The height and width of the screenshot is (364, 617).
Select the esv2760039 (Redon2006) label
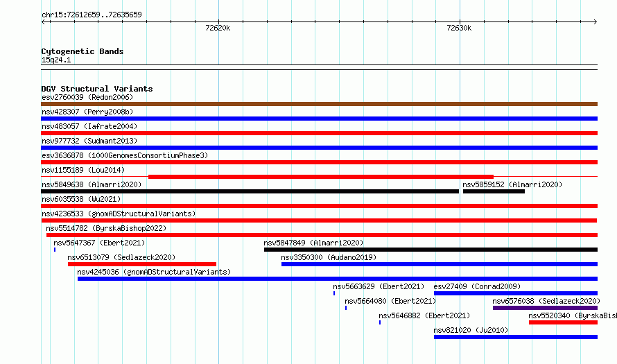[x=87, y=97]
